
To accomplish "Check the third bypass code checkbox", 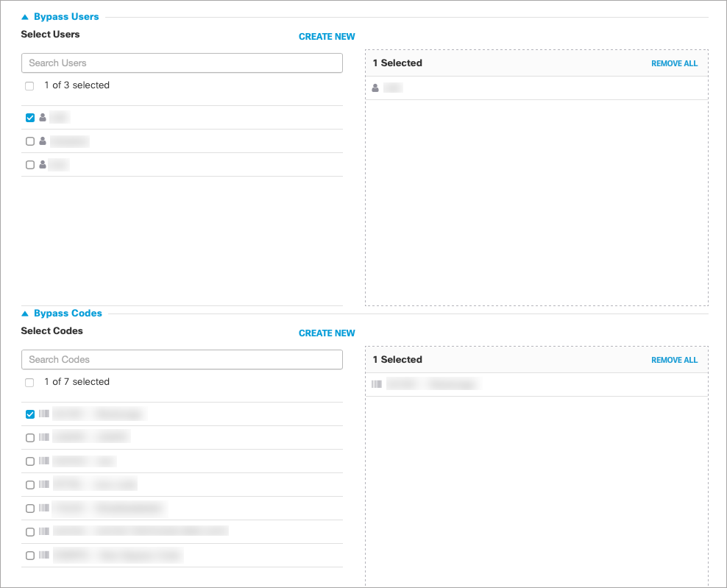I will coord(30,461).
